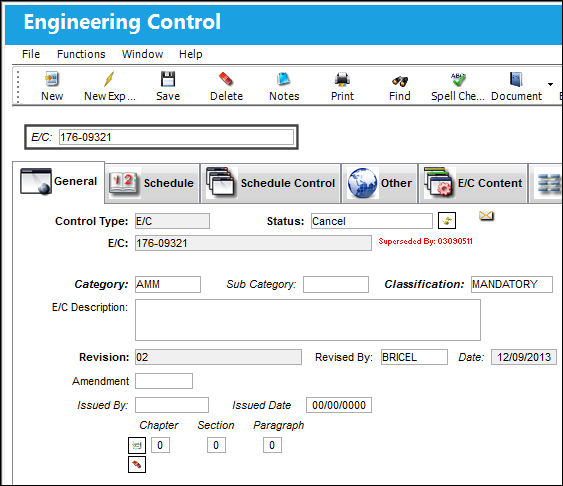Screen dimensions: 563x486
Task: Click the Find binoculars icon
Action: 400,81
